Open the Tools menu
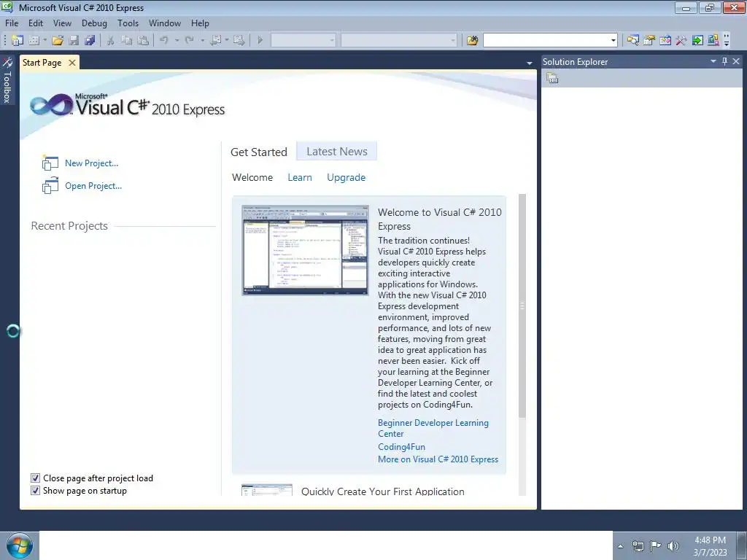This screenshot has height=560, width=747. (128, 23)
